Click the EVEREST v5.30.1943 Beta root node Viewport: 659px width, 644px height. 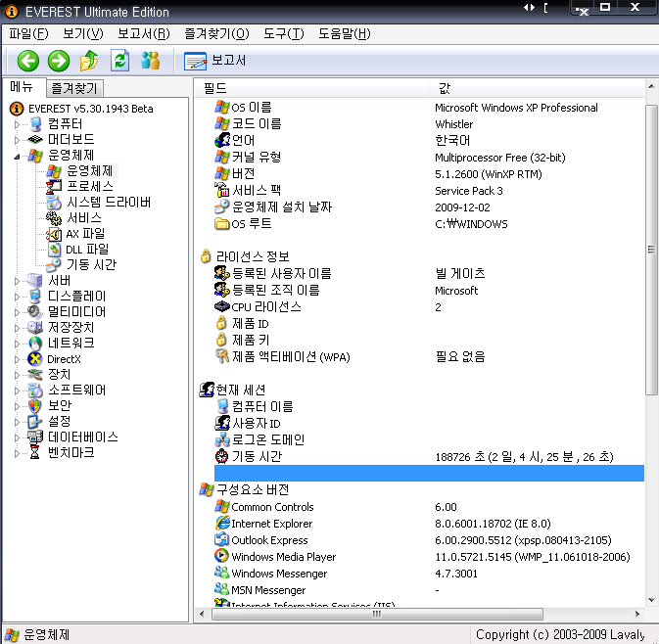[x=90, y=109]
